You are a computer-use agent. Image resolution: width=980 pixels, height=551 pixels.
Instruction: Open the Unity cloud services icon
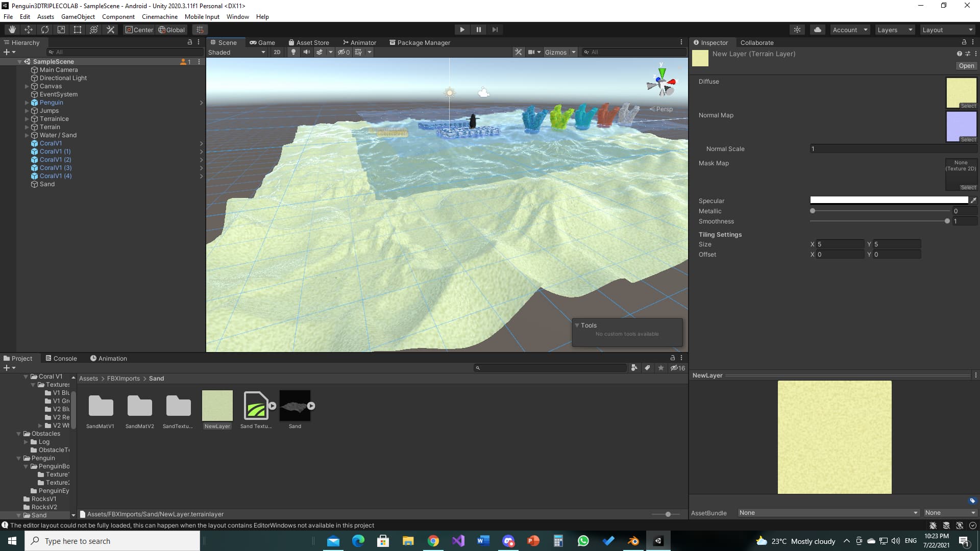click(x=818, y=29)
